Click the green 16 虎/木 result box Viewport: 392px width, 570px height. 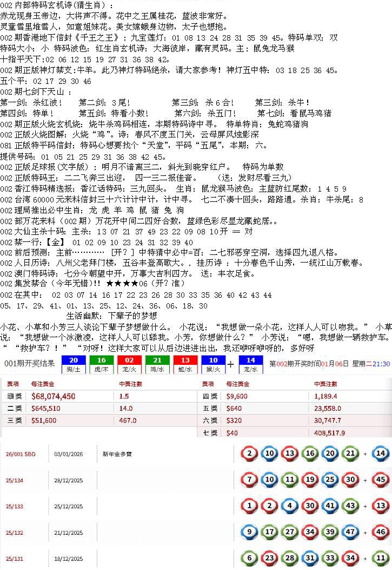[x=102, y=364]
